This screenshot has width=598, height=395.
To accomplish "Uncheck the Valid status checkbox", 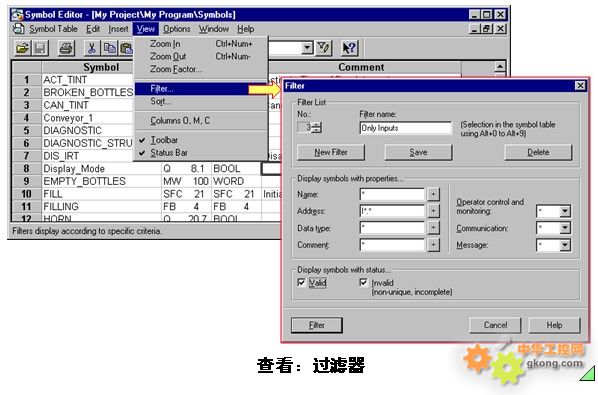I will point(301,283).
